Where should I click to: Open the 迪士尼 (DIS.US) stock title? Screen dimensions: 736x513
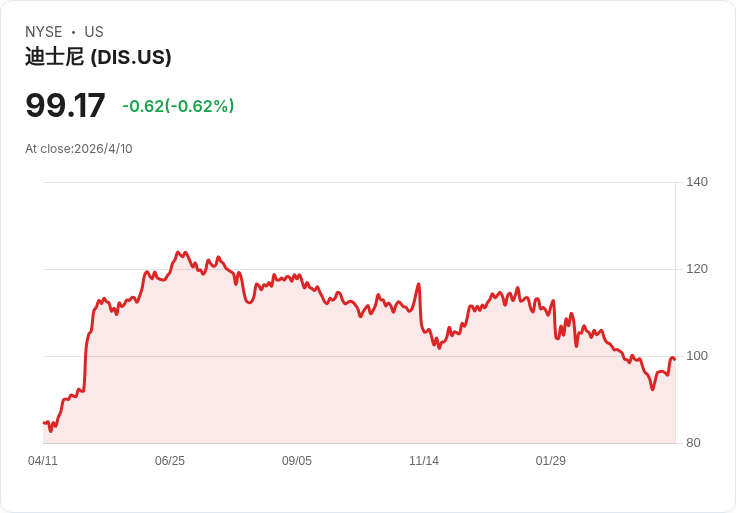pos(98,57)
